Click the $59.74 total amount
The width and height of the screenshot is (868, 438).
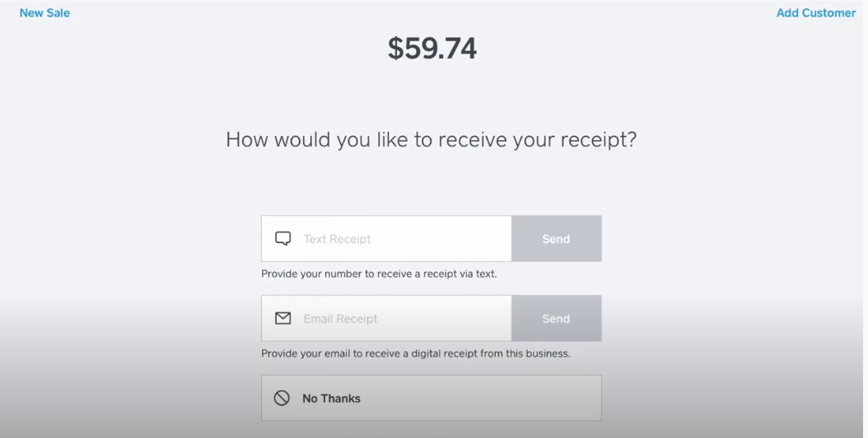click(x=432, y=49)
